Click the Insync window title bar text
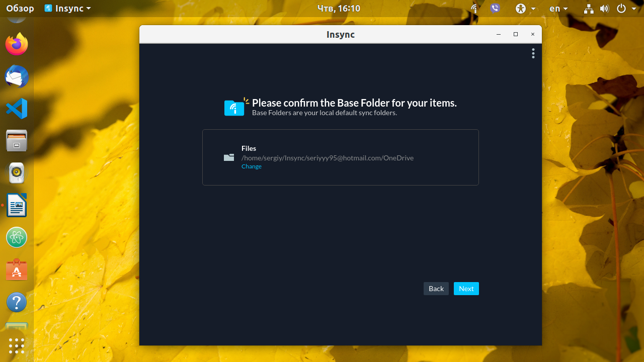Screen dimensions: 644x362 pos(341,34)
